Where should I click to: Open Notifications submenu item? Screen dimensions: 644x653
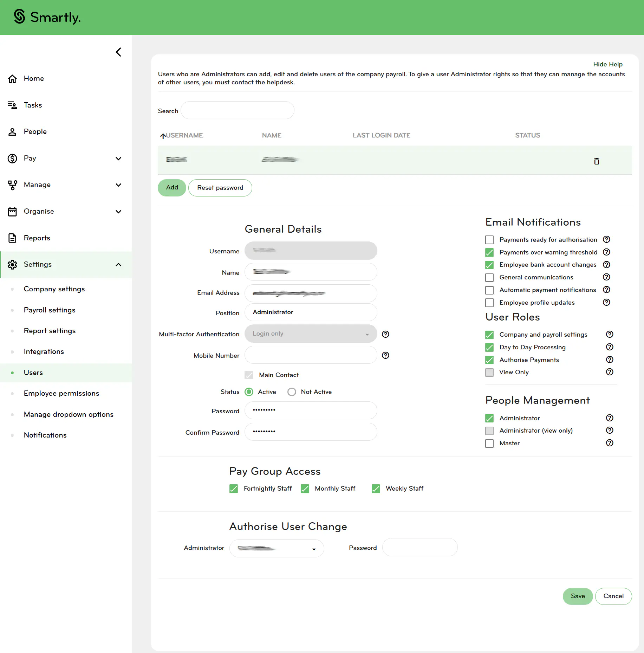45,435
